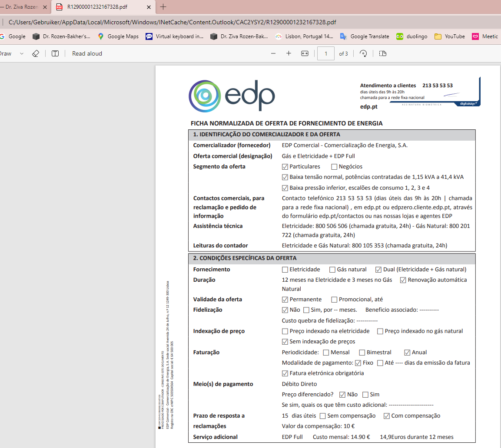Zoom out with the minus icon
501x448 pixels.
coord(273,54)
